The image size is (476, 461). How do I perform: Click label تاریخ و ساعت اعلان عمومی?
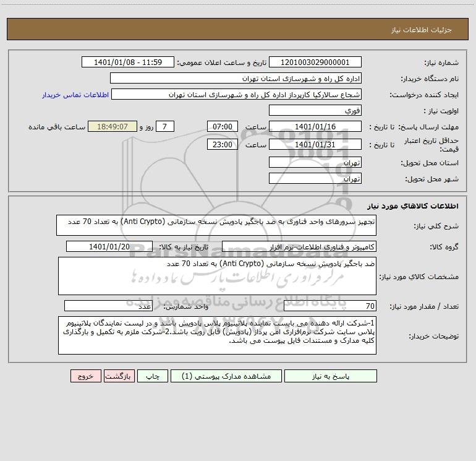pos(222,63)
